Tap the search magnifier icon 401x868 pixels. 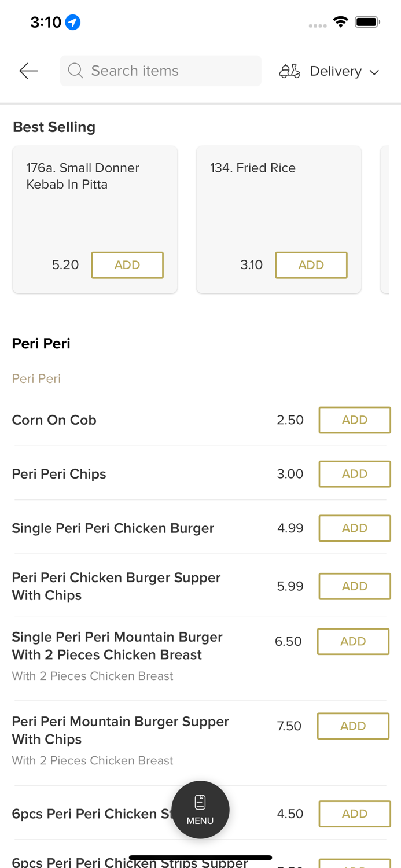[75, 71]
